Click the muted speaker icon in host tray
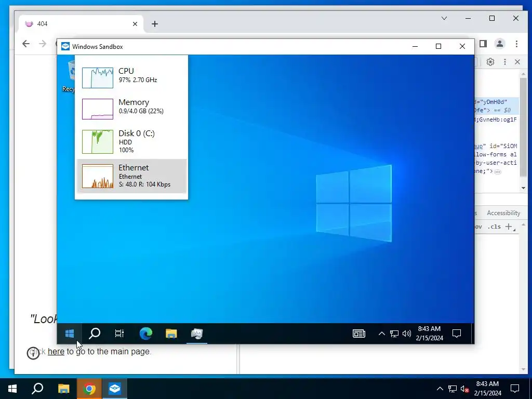 pyautogui.click(x=465, y=389)
